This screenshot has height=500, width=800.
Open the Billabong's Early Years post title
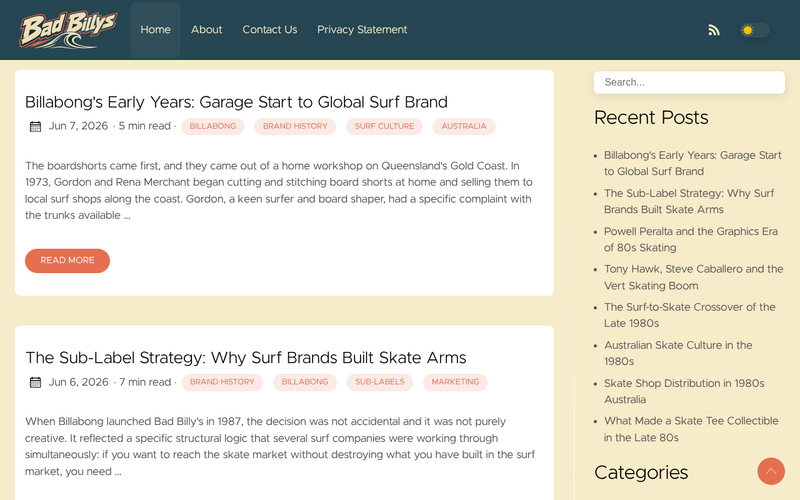[x=236, y=102]
